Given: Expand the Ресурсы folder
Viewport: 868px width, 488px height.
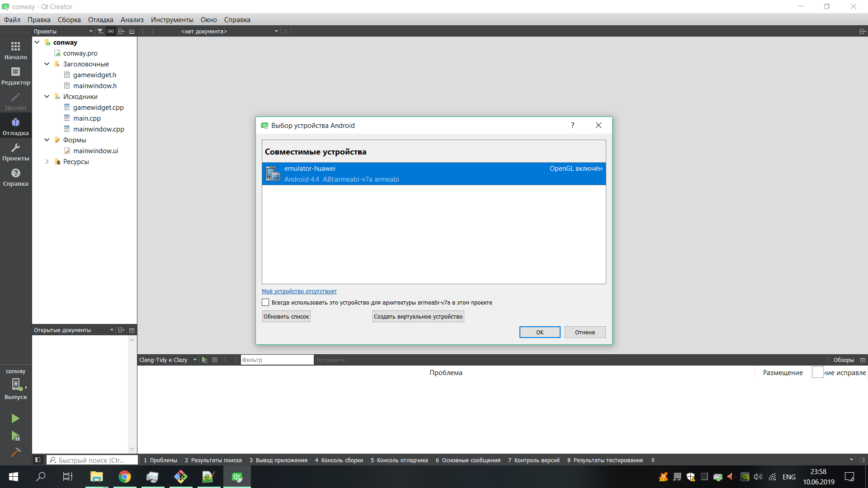Looking at the screenshot, I should pos(47,162).
